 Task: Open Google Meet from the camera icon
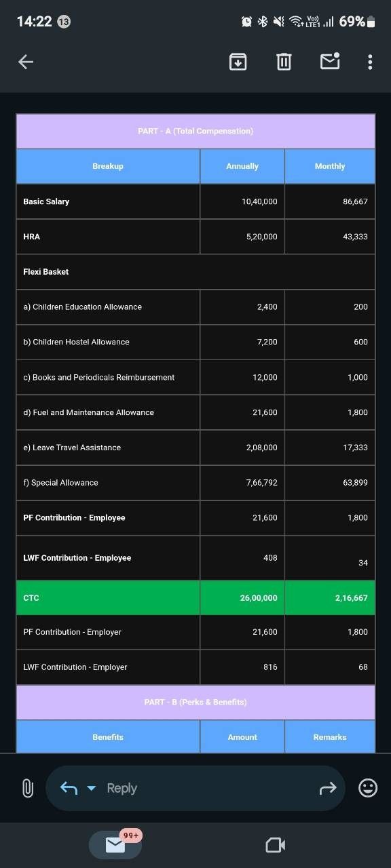click(x=274, y=845)
